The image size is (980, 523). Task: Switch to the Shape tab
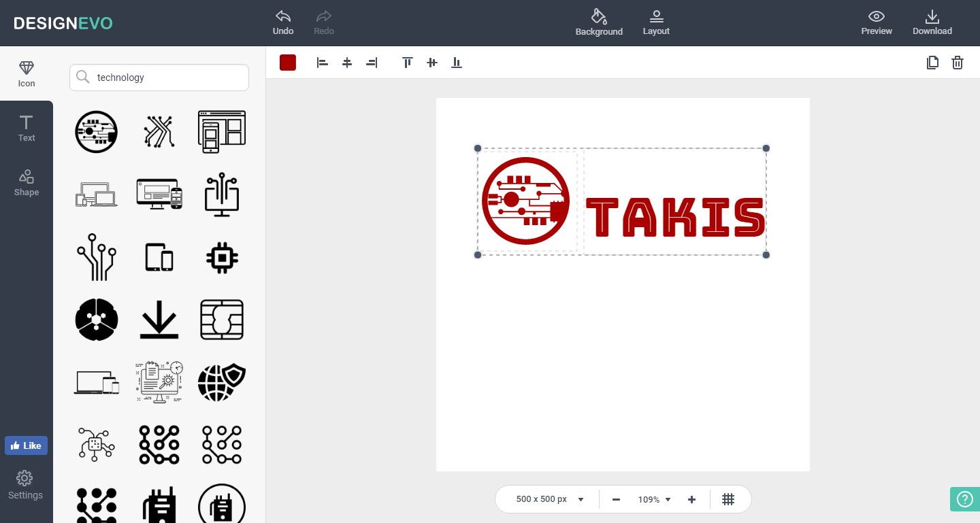click(27, 182)
